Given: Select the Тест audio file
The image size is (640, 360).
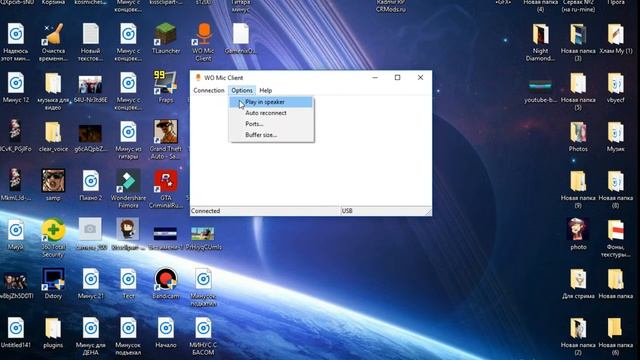Looking at the screenshot, I should click(x=128, y=284).
